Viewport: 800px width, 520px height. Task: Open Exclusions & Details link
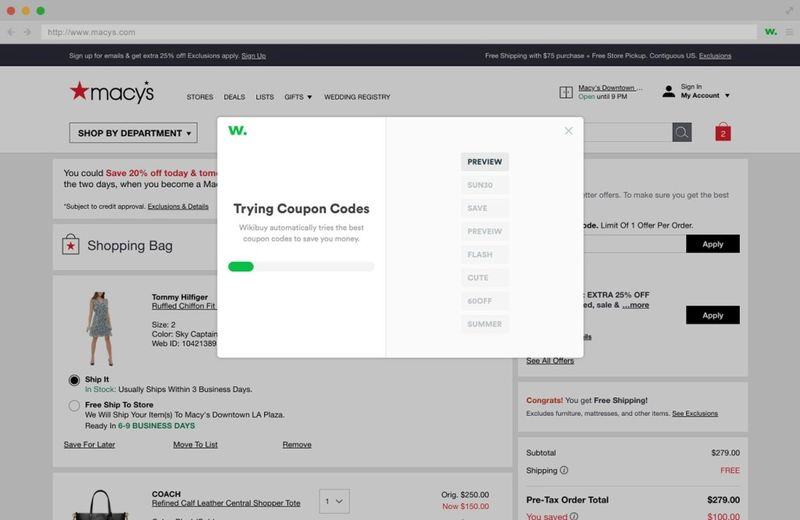tap(178, 207)
